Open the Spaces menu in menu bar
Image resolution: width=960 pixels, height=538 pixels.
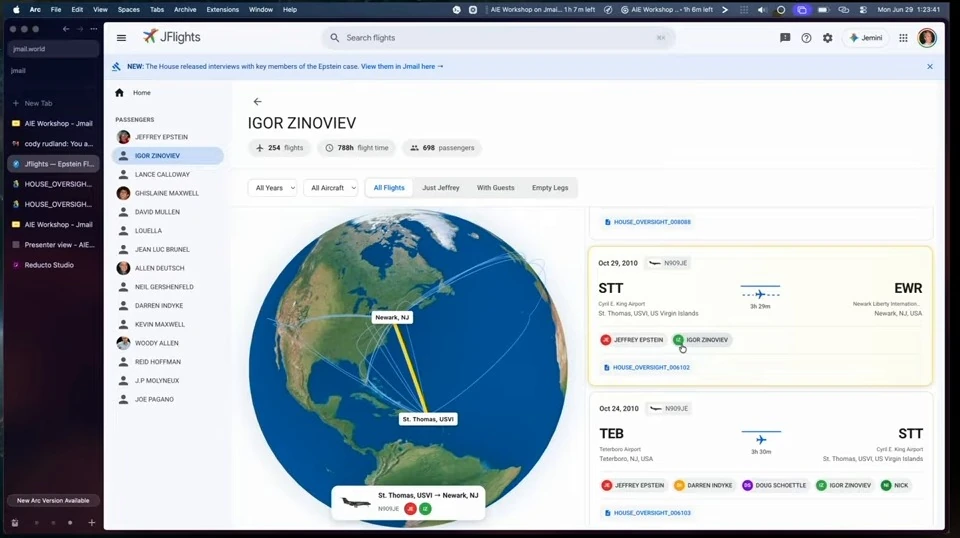coord(129,10)
